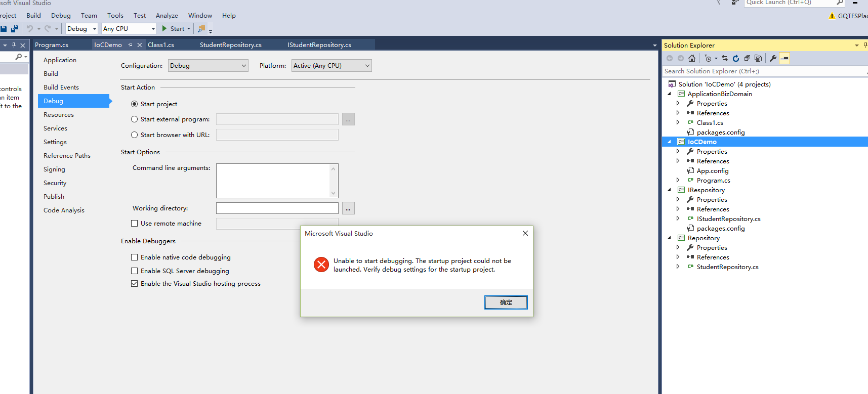Click the red error icon in dialog
The height and width of the screenshot is (394, 868).
[321, 265]
